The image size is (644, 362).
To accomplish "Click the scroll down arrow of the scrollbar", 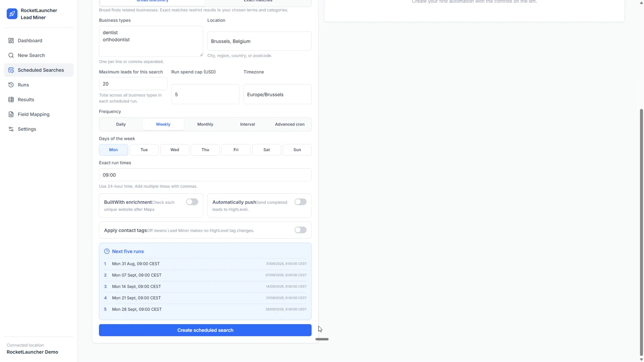I will coord(641,359).
